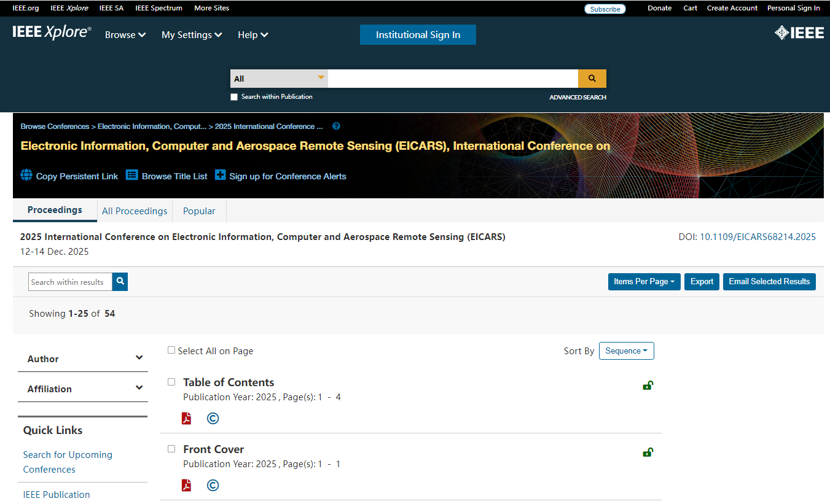Click the open access lock for Table of Contents

coord(648,386)
